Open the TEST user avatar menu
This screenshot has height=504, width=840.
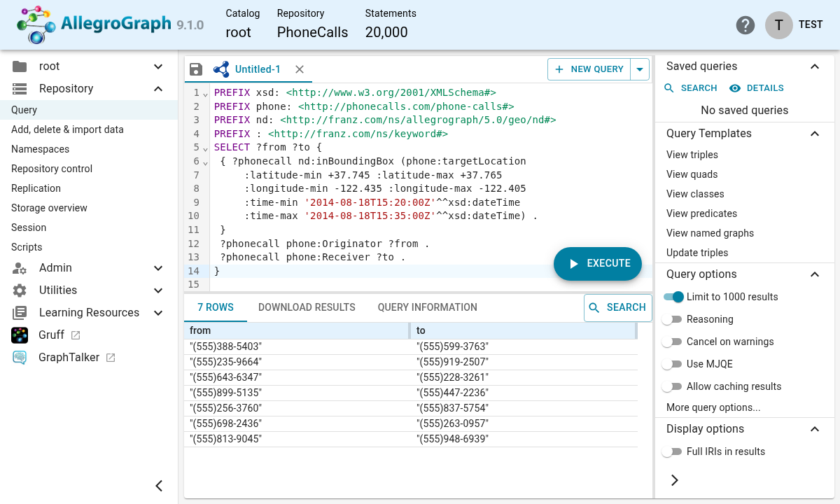779,24
